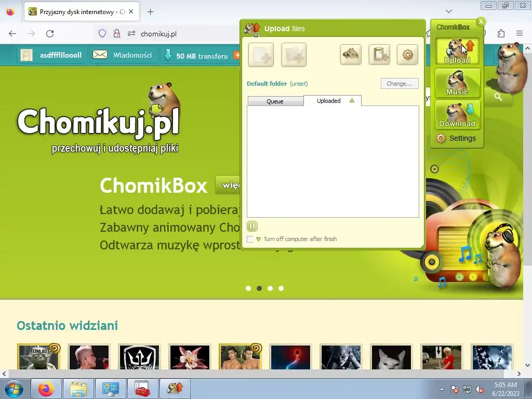The height and width of the screenshot is (399, 532).
Task: Click the insecure connection padlock icon
Action: click(x=117, y=34)
